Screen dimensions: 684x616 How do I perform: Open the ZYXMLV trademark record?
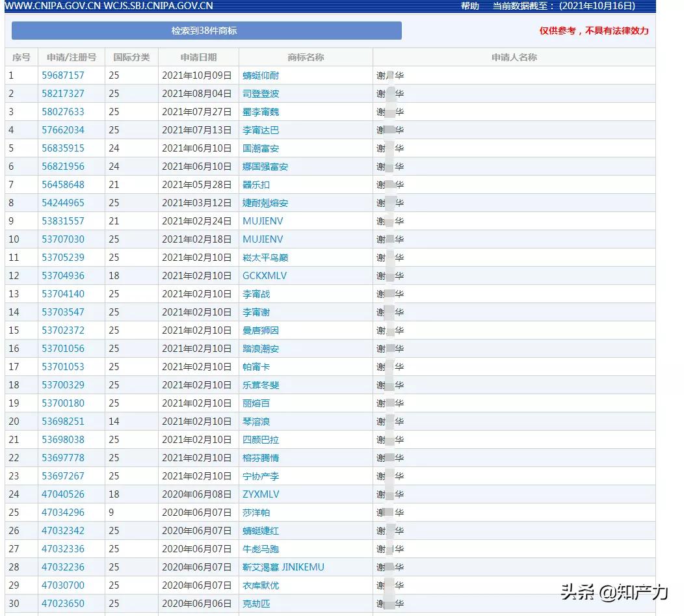[262, 494]
